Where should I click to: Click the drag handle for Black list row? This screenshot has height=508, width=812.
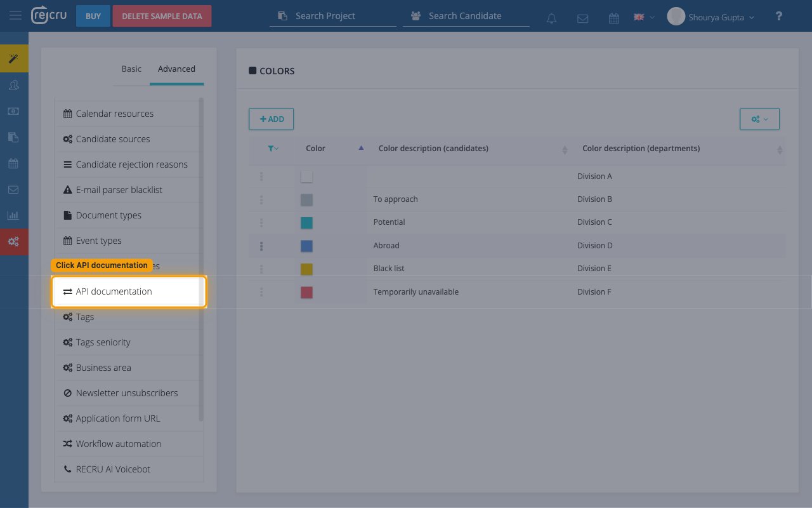pyautogui.click(x=261, y=269)
